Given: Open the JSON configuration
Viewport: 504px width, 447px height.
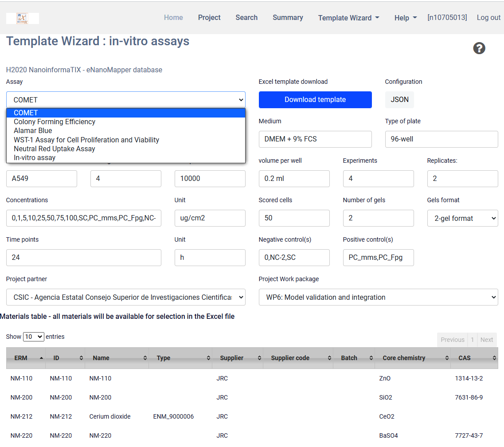Looking at the screenshot, I should pos(399,100).
